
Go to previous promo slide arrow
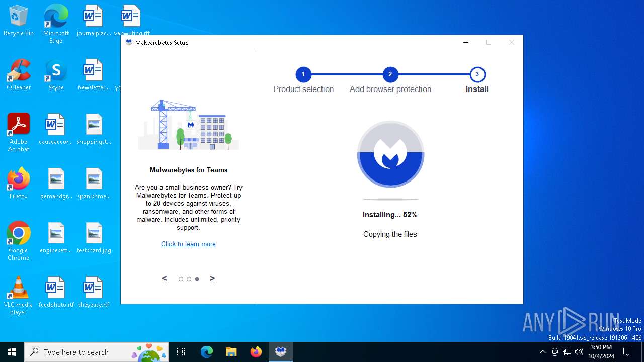tap(164, 278)
